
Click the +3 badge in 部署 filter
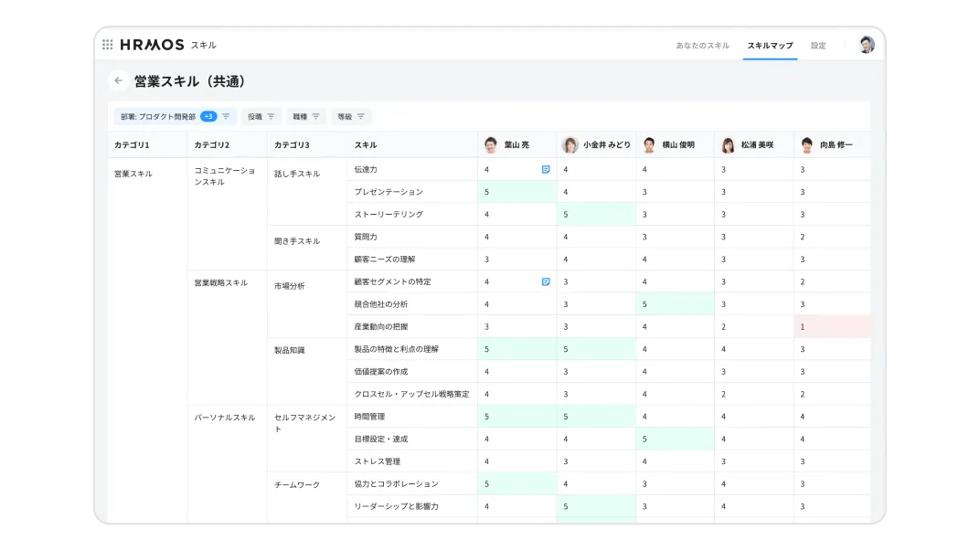208,116
